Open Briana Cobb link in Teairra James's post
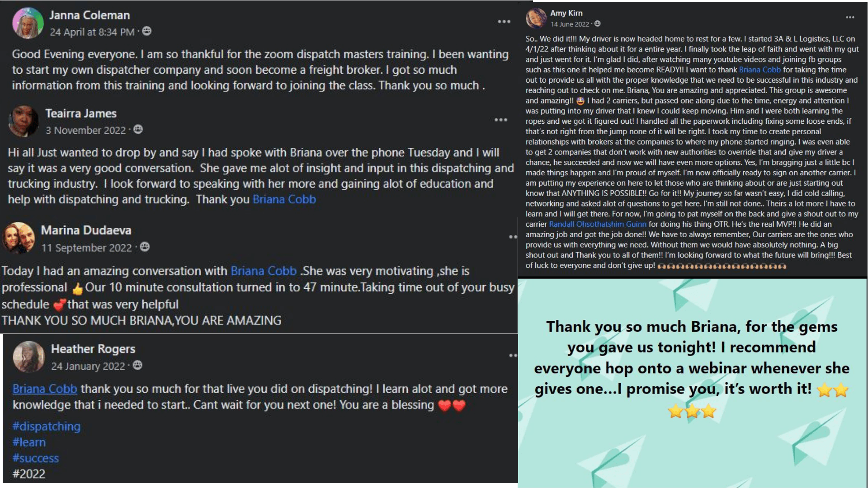 (284, 199)
